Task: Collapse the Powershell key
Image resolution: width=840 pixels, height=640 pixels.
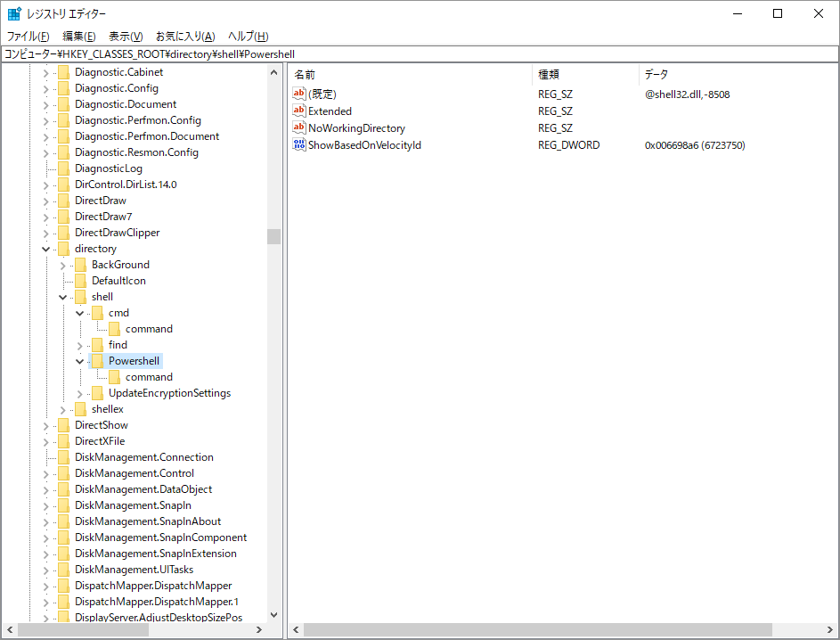Action: coord(80,361)
